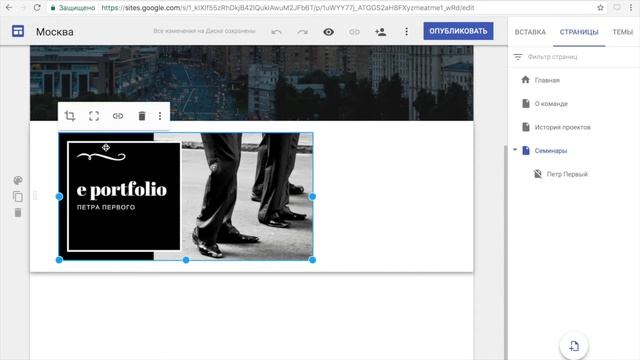
Task: Click the bottom-right image resize handle
Action: coord(313,260)
